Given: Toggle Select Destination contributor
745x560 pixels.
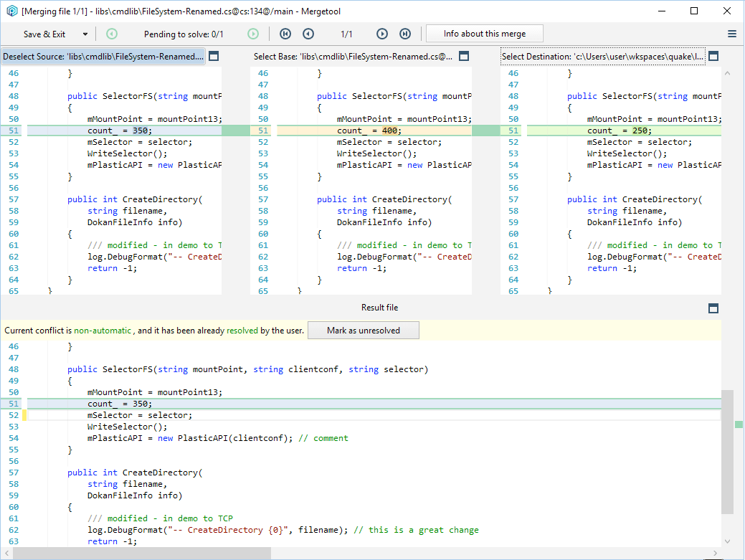Looking at the screenshot, I should [x=602, y=57].
